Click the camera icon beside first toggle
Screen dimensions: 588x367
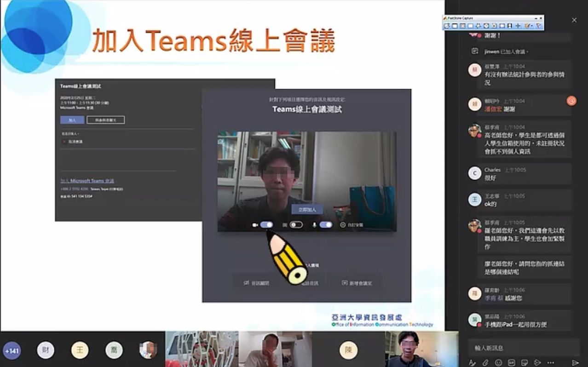coord(255,225)
